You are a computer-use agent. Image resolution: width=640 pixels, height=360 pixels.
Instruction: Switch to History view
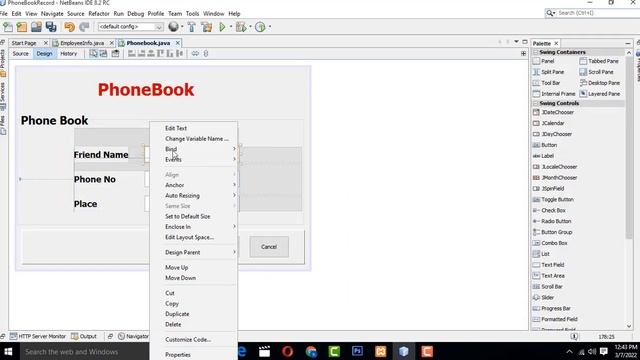coord(69,53)
